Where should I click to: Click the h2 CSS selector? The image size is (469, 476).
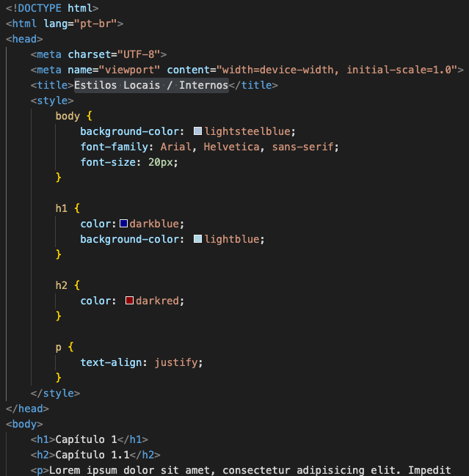(x=62, y=285)
